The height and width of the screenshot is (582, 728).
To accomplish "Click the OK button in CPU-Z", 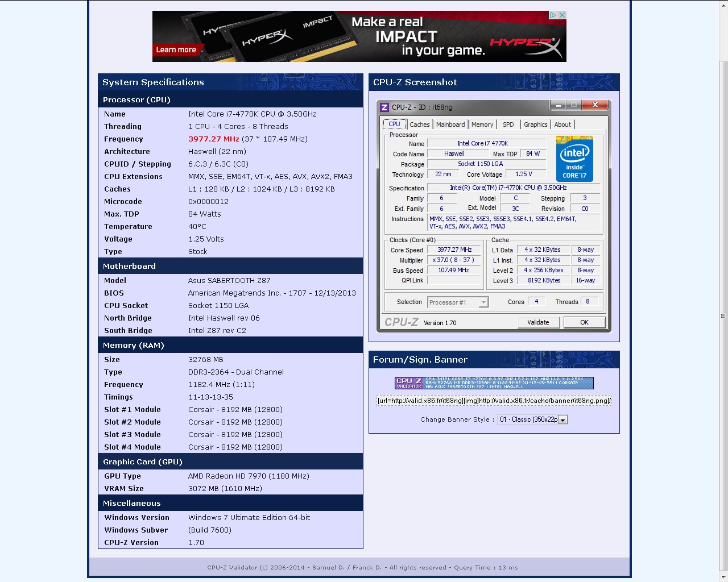I will [x=584, y=322].
